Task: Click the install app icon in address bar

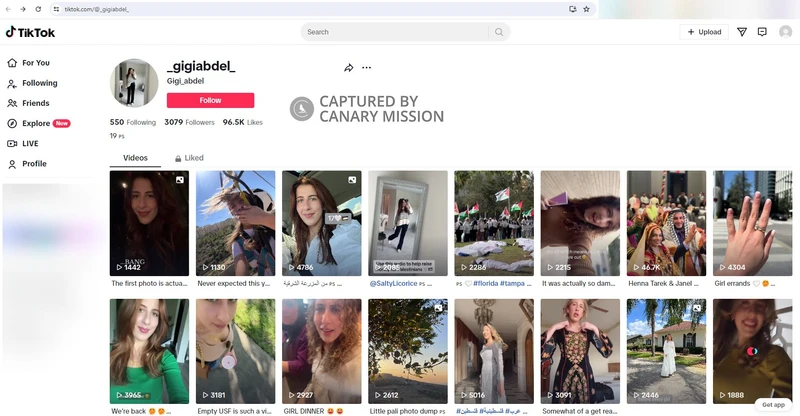Action: 572,9
